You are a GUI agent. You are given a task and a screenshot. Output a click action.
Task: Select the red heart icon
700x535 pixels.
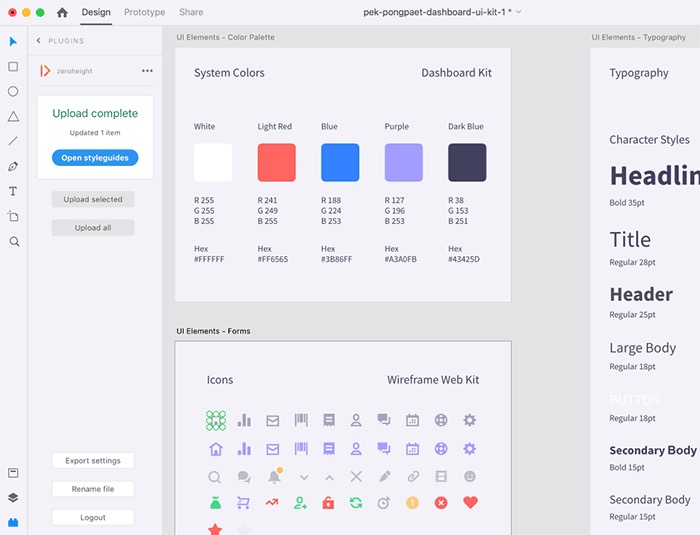470,502
